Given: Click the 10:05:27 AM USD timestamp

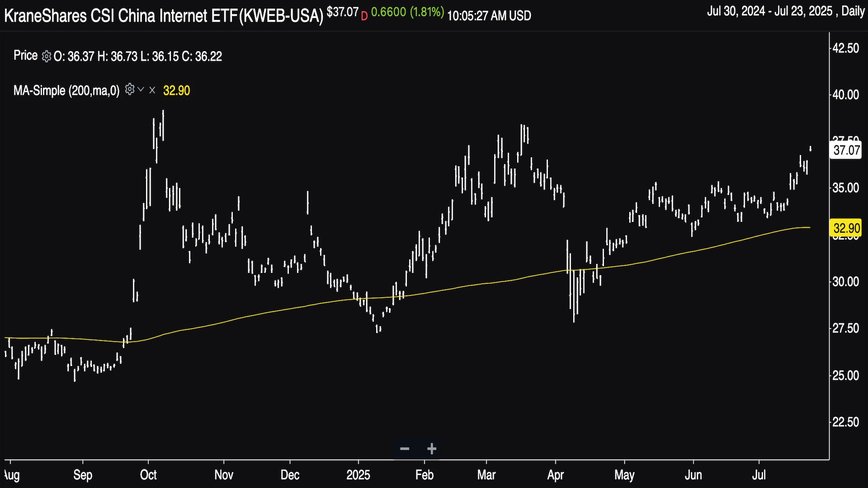Looking at the screenshot, I should coord(489,16).
